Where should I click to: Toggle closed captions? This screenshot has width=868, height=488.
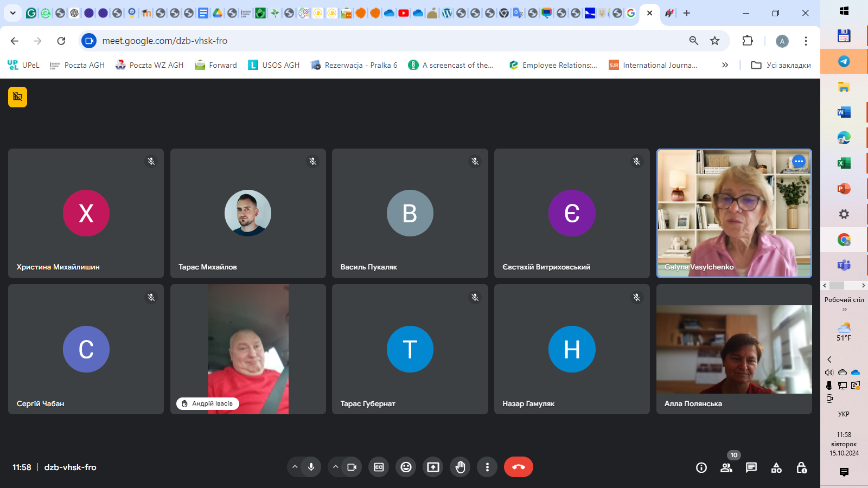point(379,467)
